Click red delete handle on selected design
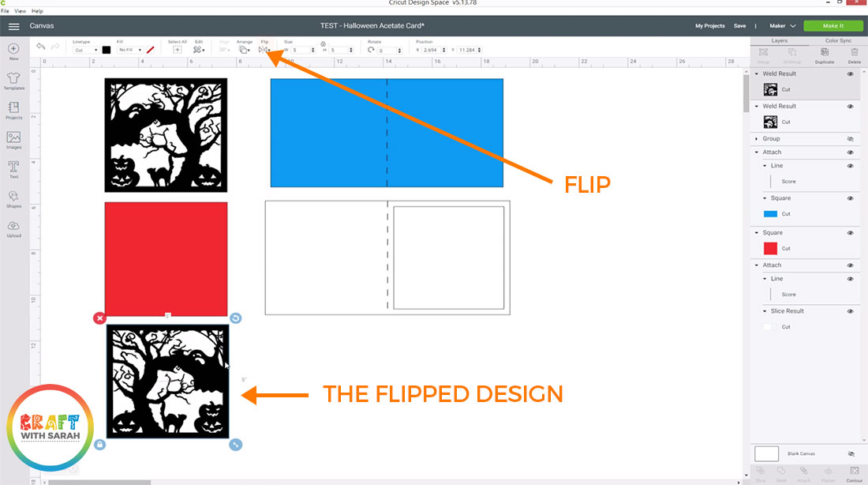This screenshot has height=485, width=868. tap(99, 318)
